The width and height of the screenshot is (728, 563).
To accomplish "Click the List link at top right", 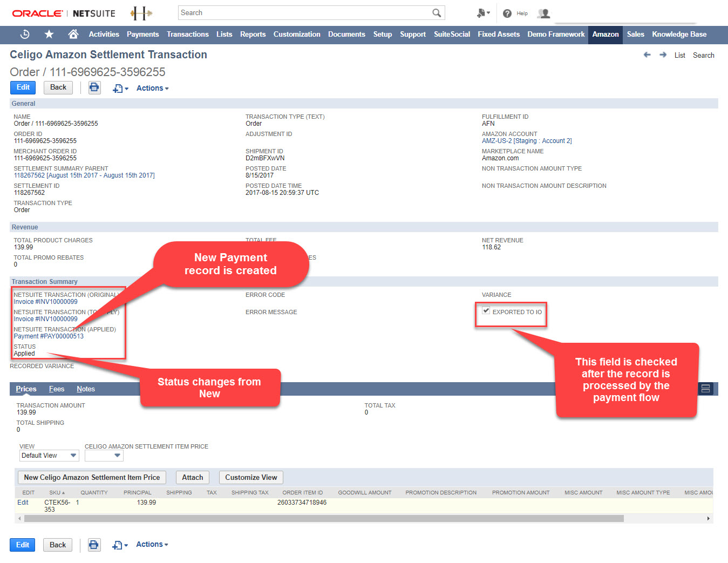I will [680, 55].
